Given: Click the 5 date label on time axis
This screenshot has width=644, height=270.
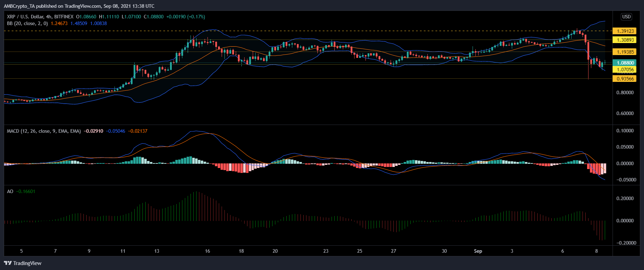Looking at the screenshot, I should point(22,251).
